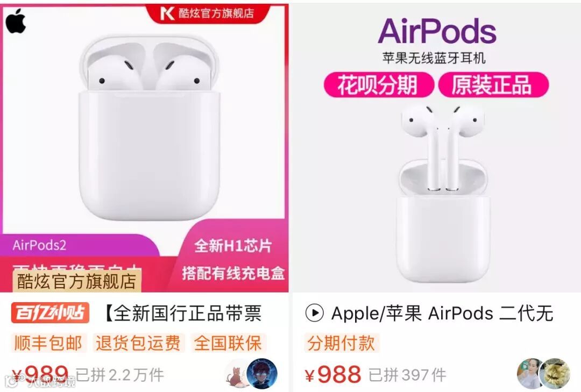Click the video play icon before Apple/苹果 title
The height and width of the screenshot is (392, 581).
[x=315, y=313]
